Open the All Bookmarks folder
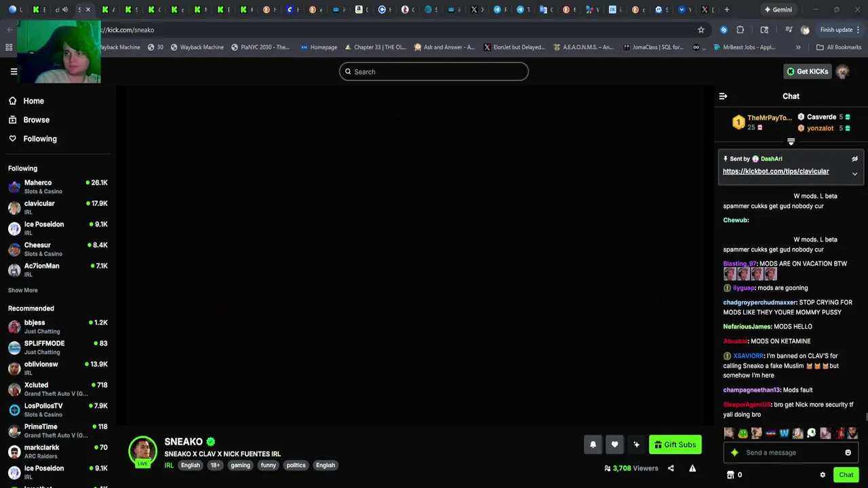This screenshot has width=868, height=488. (x=839, y=47)
